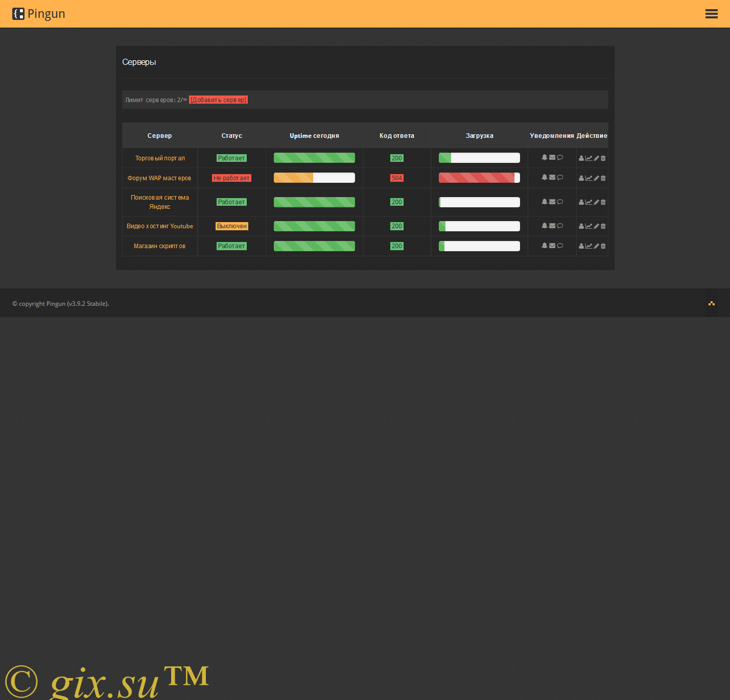Open the Видео хостинг Youtube link
This screenshot has width=730, height=700.
pos(160,226)
